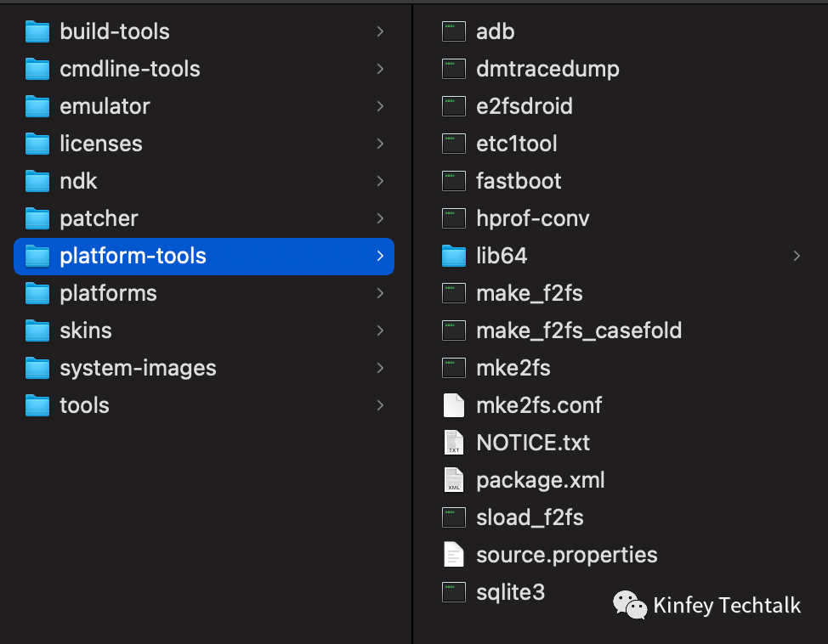828x644 pixels.
Task: Expand the system-images folder chevron
Action: pyautogui.click(x=380, y=368)
